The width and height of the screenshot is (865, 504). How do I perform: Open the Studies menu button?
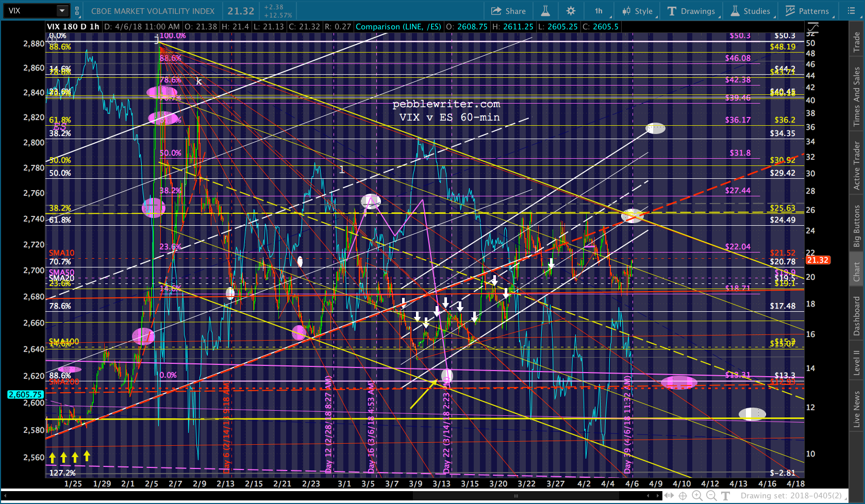click(751, 11)
